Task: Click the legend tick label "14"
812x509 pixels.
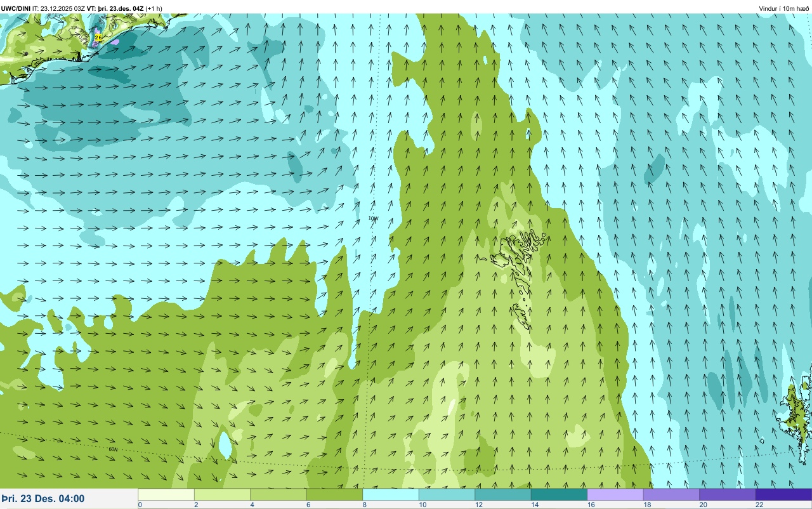Action: (534, 505)
